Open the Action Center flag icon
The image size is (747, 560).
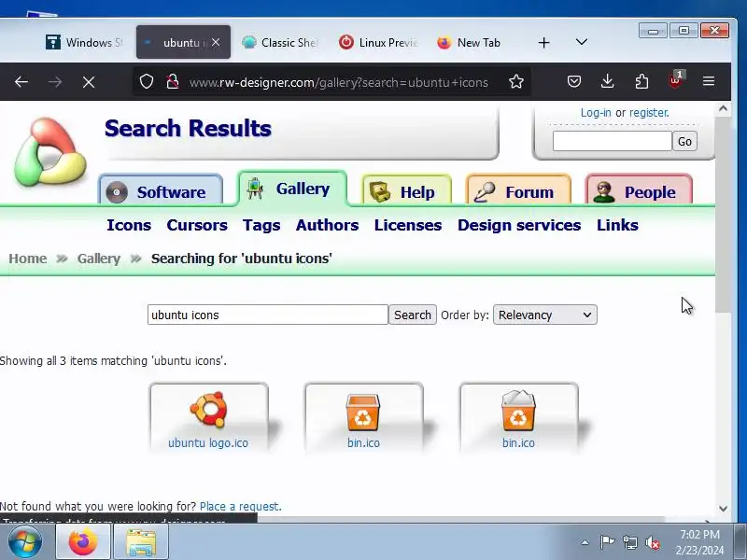coord(607,542)
